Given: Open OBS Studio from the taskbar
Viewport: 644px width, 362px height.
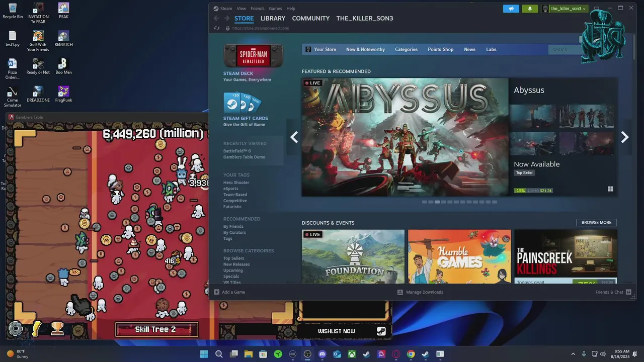Looking at the screenshot, I should 307,354.
